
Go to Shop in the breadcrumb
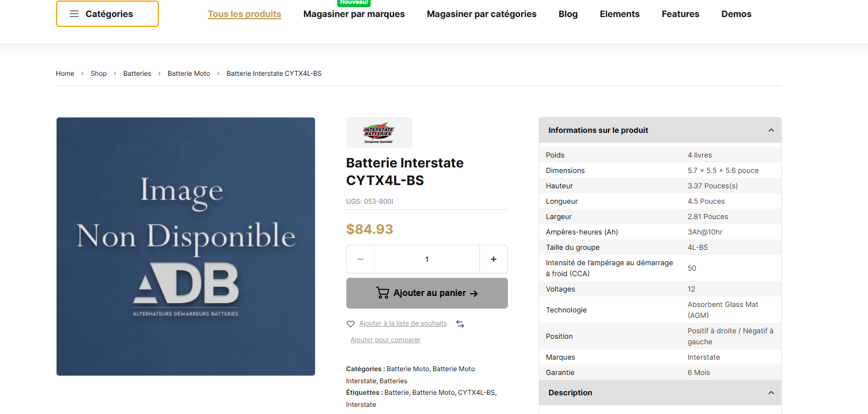tap(99, 74)
